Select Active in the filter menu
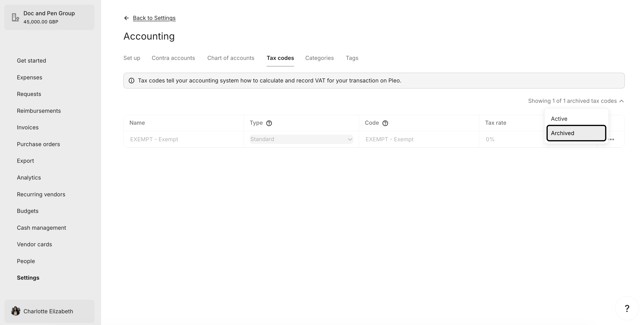The image size is (644, 325). pos(576,119)
